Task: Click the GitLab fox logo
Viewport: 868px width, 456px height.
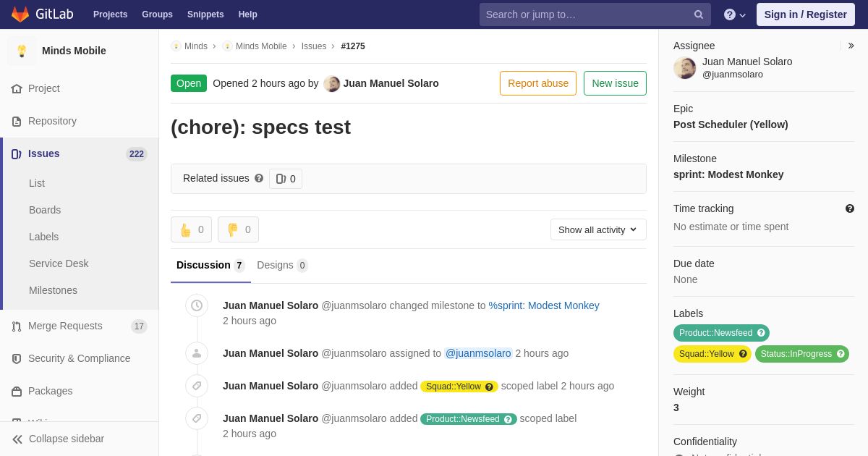Action: click(20, 14)
